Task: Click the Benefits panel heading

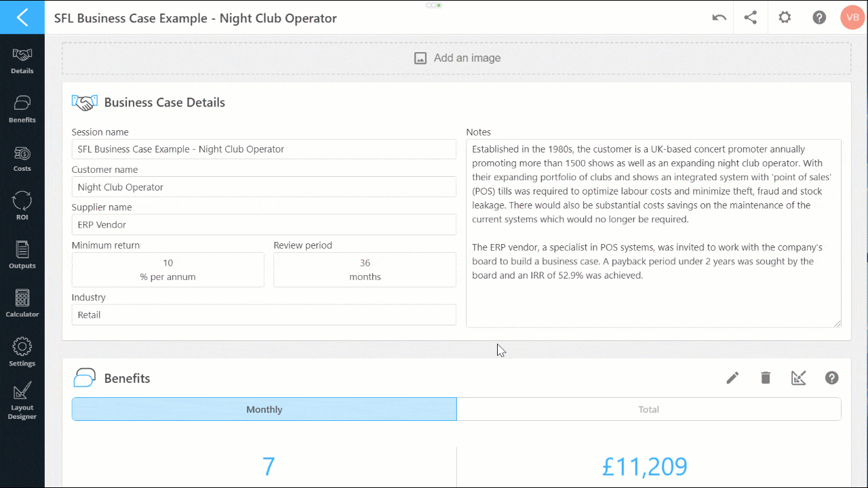Action: [x=127, y=378]
